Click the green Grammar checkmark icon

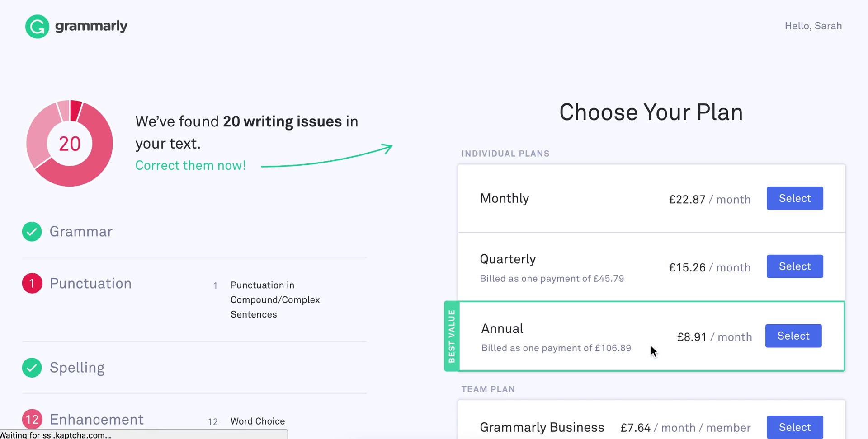(32, 232)
